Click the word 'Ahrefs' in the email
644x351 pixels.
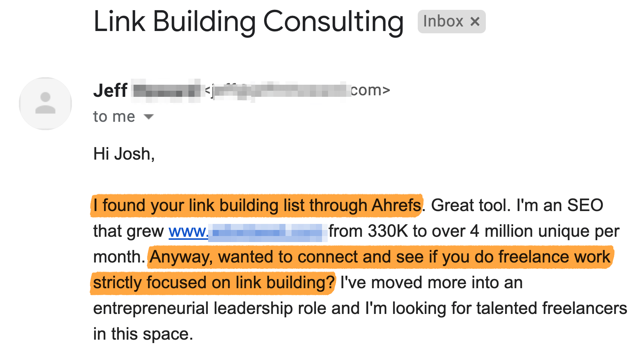[x=397, y=206]
